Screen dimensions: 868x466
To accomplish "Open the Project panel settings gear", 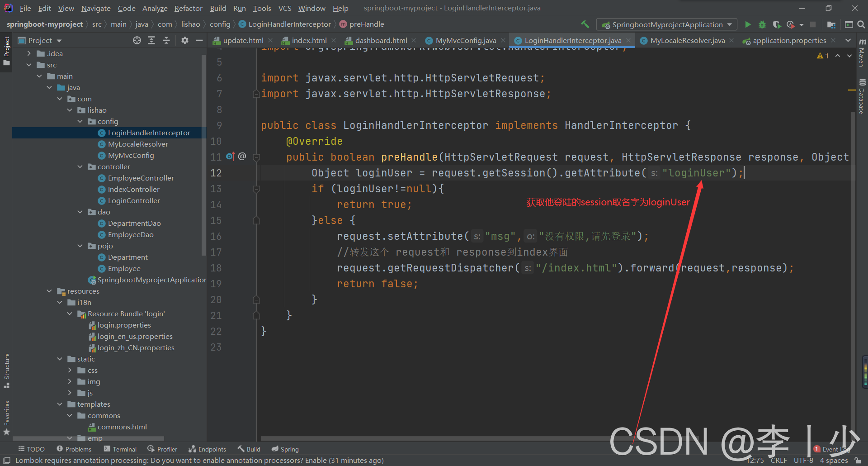I will click(185, 40).
